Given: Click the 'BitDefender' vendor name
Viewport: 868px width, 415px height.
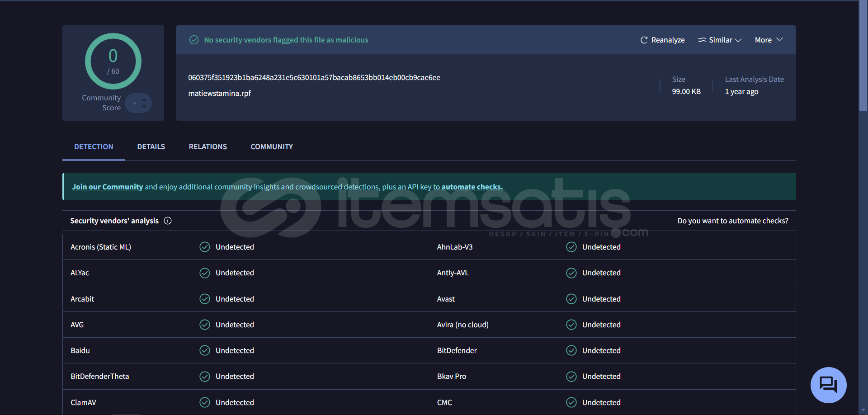Looking at the screenshot, I should [x=457, y=350].
